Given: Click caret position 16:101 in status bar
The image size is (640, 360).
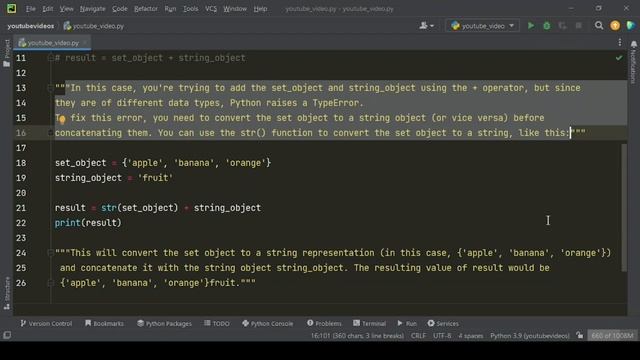Looking at the screenshot, I should 357,336.
